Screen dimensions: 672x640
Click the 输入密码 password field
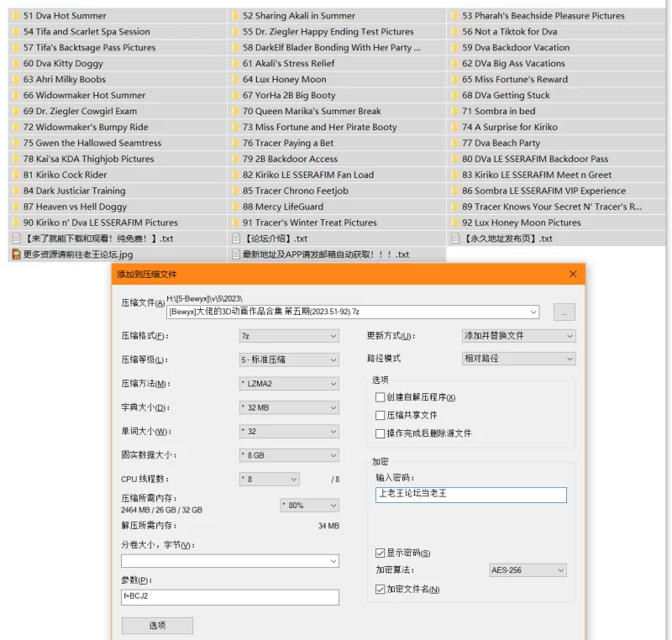(x=470, y=495)
